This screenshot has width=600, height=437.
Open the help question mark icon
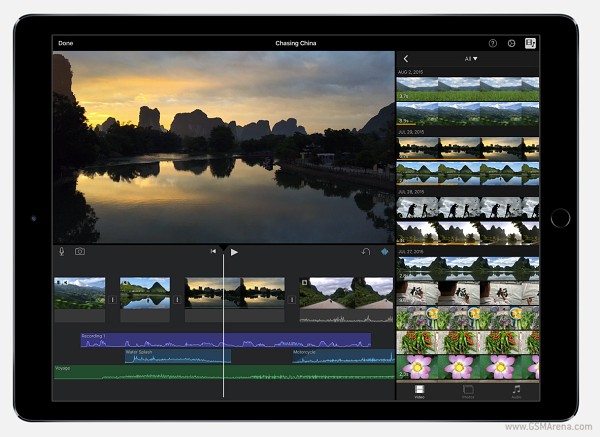point(492,44)
